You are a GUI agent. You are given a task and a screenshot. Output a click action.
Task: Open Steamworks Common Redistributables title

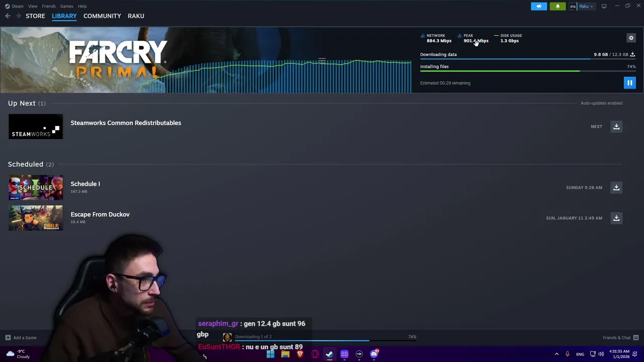[x=126, y=123]
